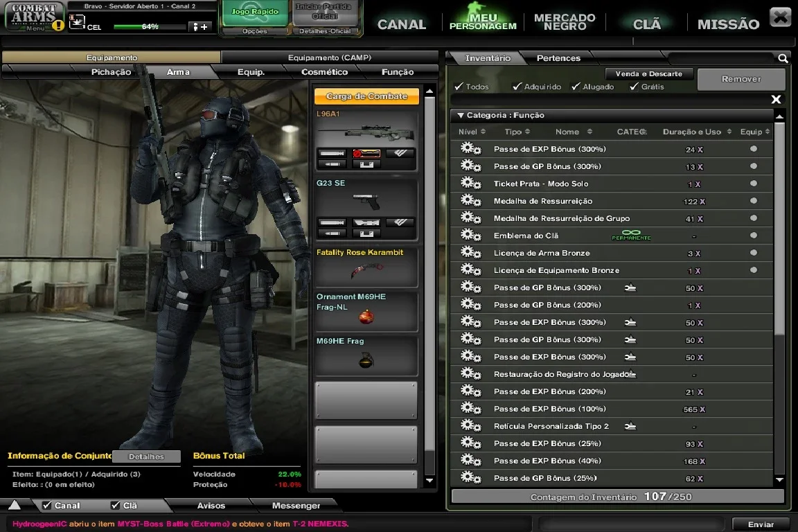Click inventory list scroll-down arrow
Viewport: 798px width, 532px height.
[x=779, y=479]
